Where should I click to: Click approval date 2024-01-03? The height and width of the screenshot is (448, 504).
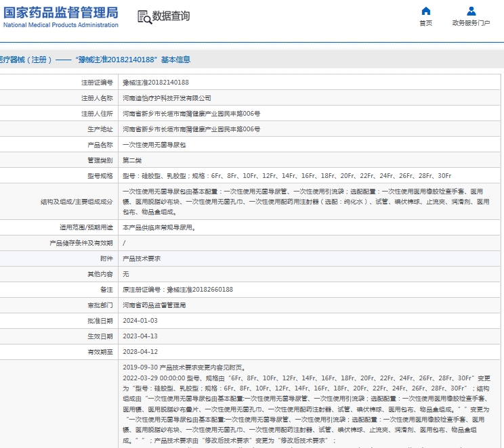(140, 321)
